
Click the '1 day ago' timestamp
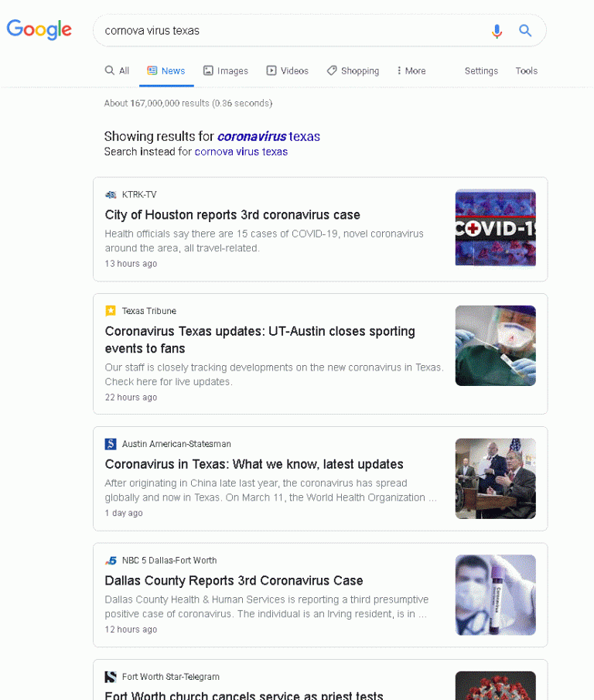[124, 513]
